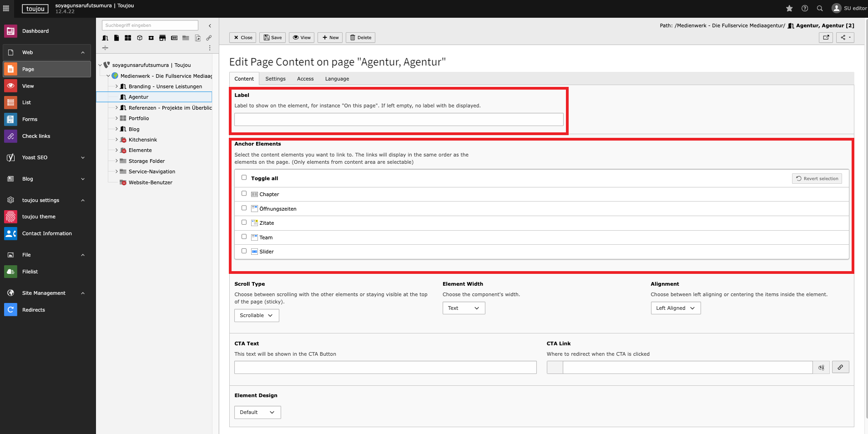This screenshot has height=434, width=868.
Task: Click the star page type icon in toolbar
Action: tap(151, 38)
